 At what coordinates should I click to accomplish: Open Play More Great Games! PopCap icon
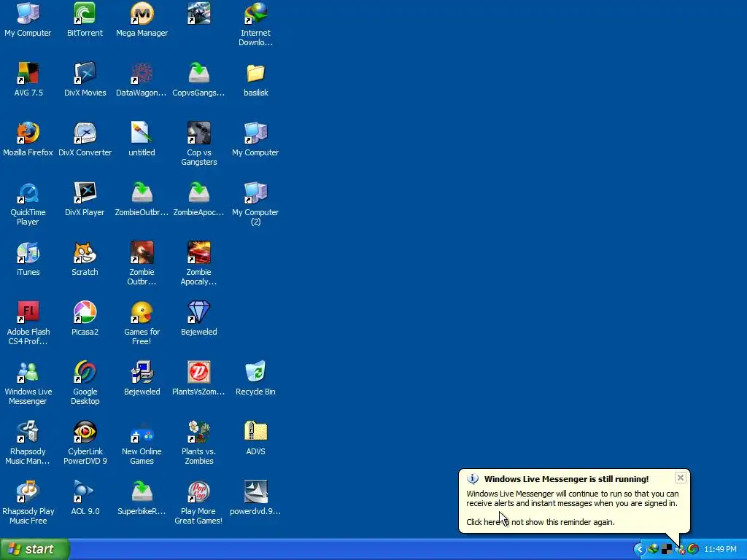pyautogui.click(x=198, y=503)
